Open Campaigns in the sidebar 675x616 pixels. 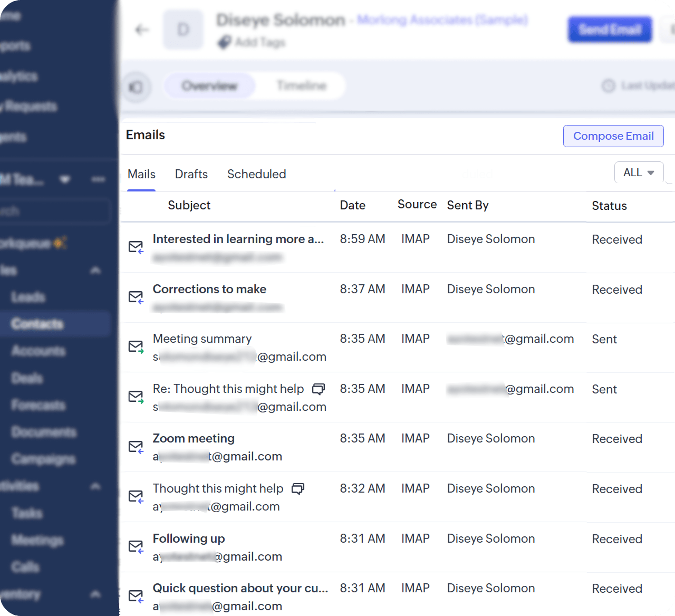(x=43, y=459)
